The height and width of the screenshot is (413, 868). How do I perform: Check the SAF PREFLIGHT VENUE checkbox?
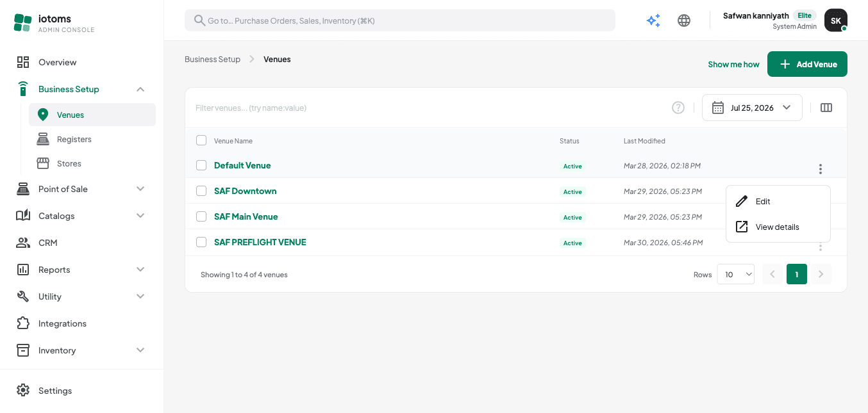(201, 242)
